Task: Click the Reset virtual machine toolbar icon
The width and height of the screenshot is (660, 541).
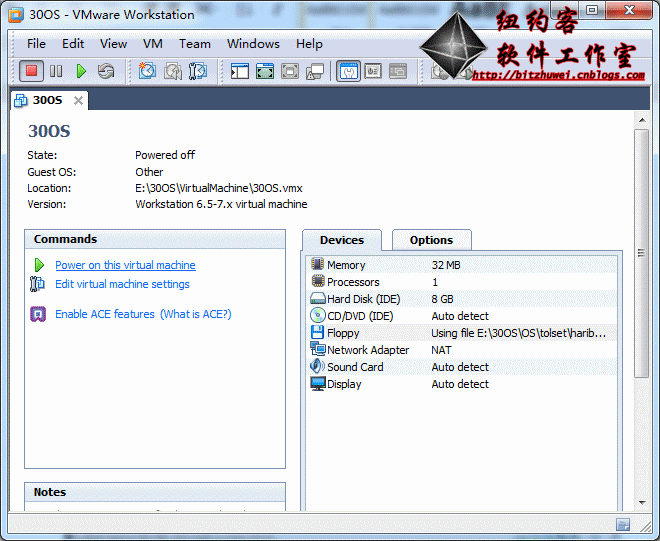Action: click(106, 71)
